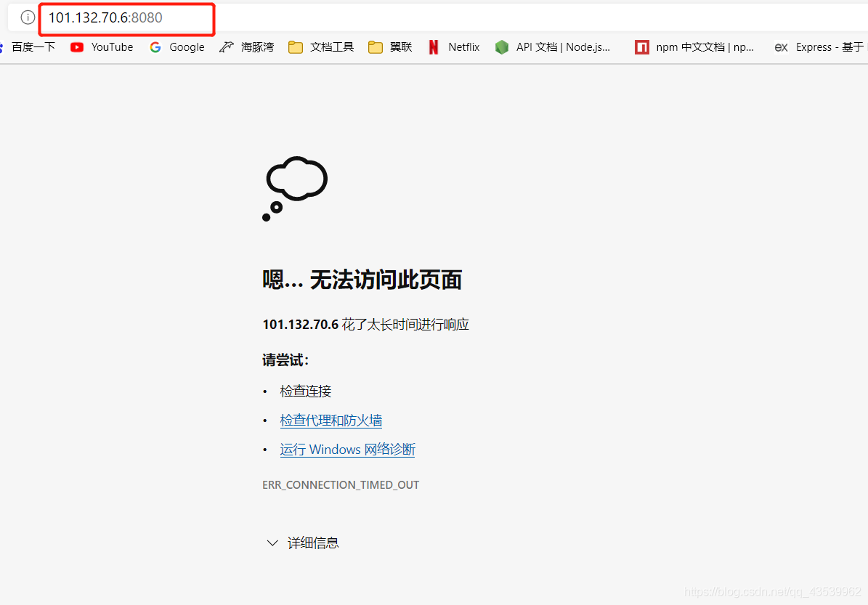868x605 pixels.
Task: Open the 海豚湾 bookmark
Action: (247, 47)
